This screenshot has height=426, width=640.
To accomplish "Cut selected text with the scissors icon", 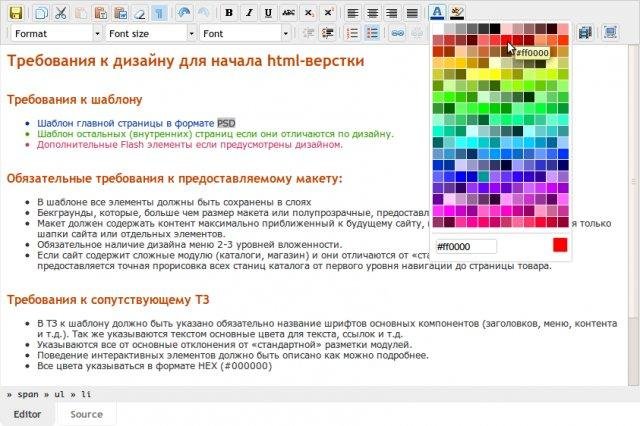I will point(61,13).
